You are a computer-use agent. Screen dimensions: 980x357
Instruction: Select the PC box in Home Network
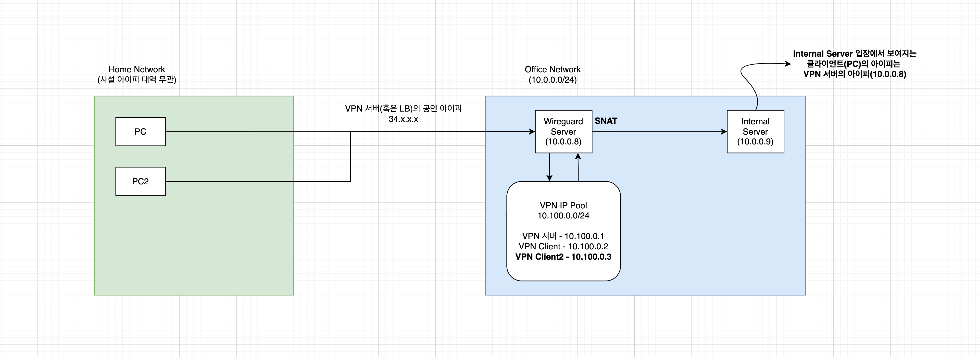pos(140,132)
